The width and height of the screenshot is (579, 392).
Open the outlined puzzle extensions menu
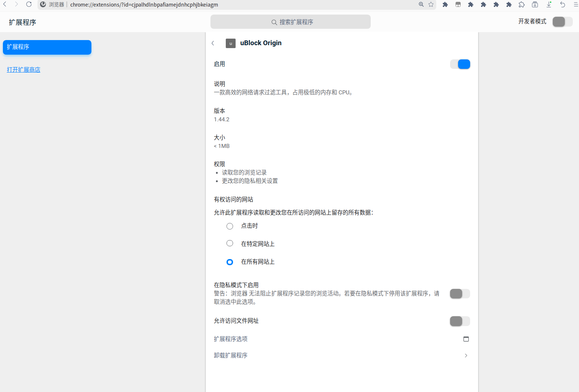(x=522, y=4)
